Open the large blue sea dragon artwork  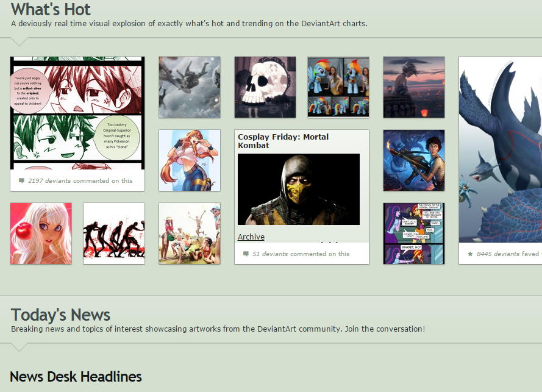click(501, 149)
